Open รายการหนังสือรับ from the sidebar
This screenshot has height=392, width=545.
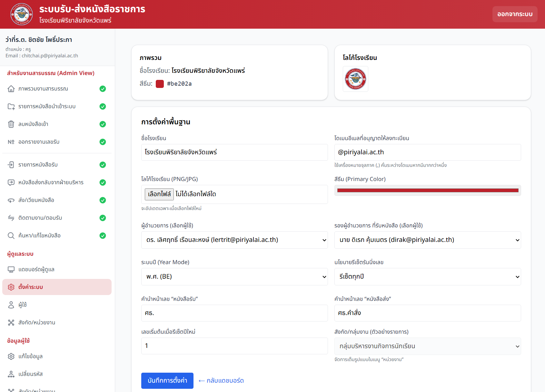coord(38,165)
